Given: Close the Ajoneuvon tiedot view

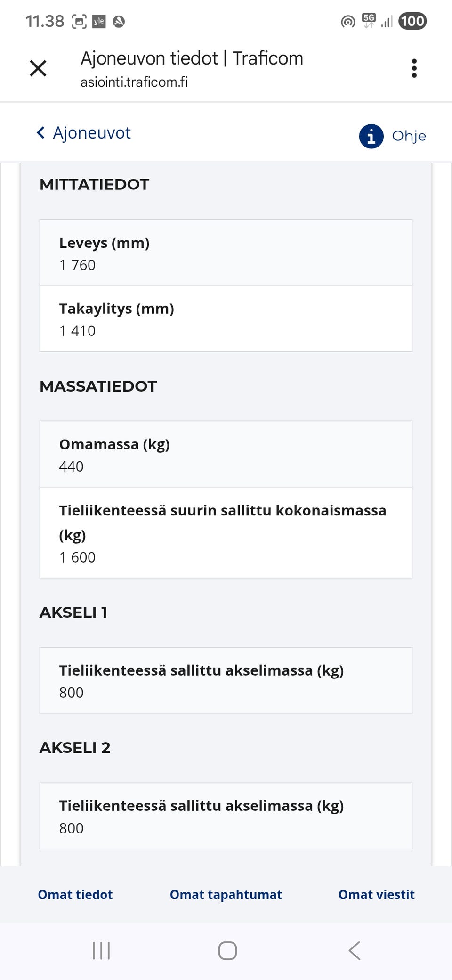Looking at the screenshot, I should [39, 68].
